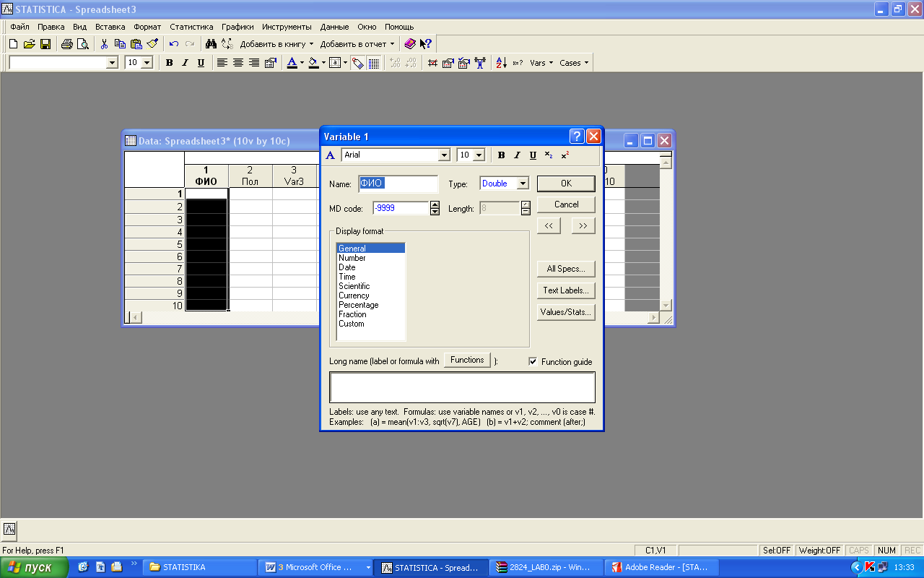924x578 pixels.
Task: Open the Статистика menu
Action: [x=191, y=27]
